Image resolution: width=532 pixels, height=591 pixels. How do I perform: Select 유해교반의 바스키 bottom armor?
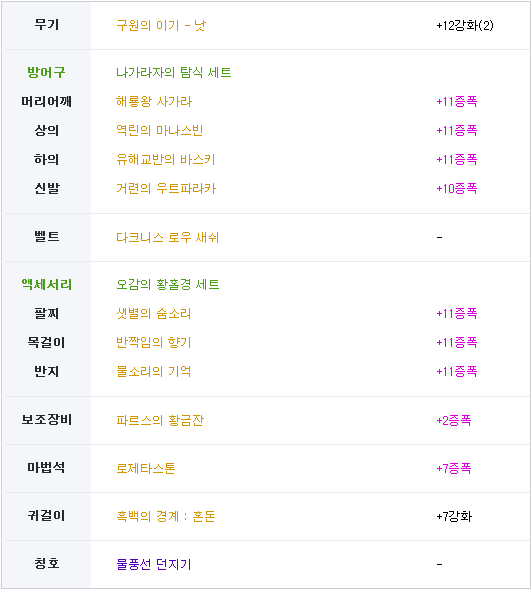point(166,159)
